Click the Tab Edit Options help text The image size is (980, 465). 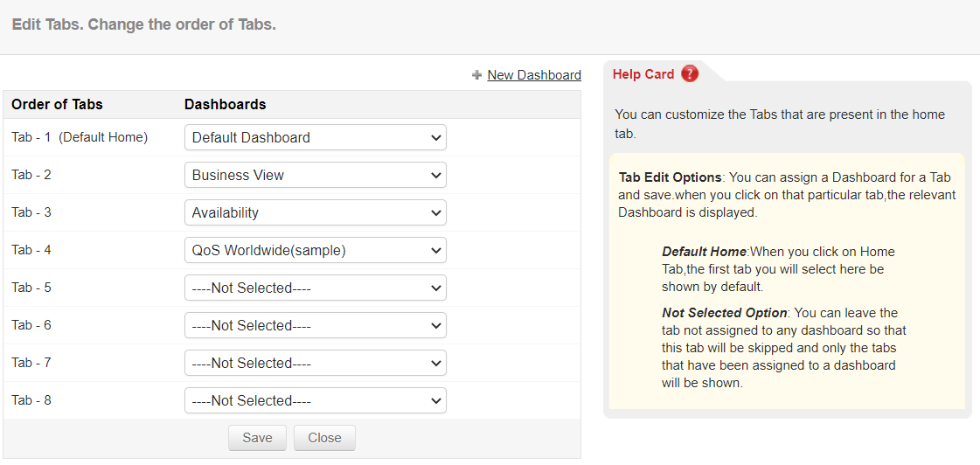787,194
